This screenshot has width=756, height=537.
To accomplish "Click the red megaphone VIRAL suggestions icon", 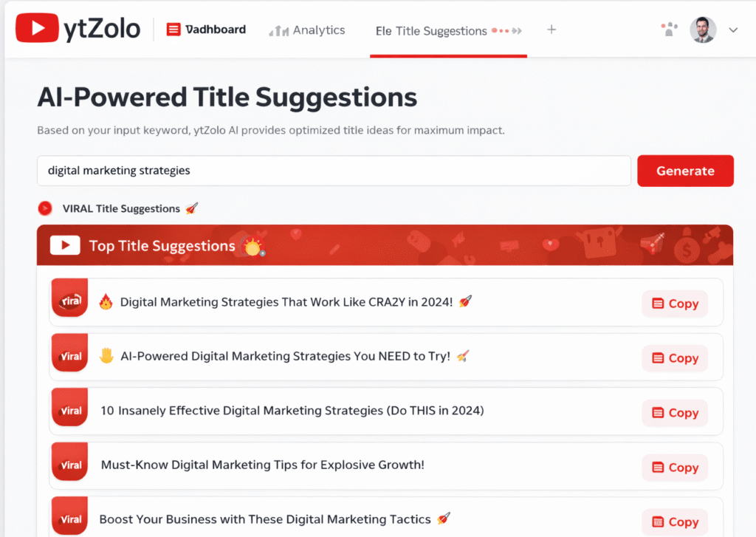I will [x=44, y=208].
